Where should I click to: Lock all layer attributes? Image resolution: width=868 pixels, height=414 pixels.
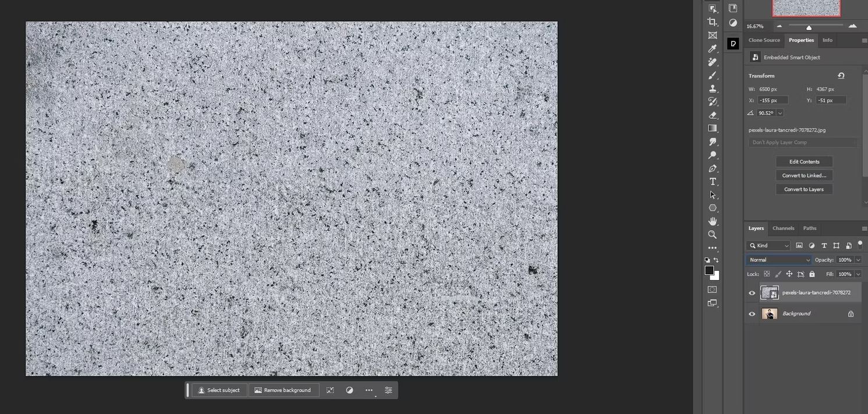point(812,274)
